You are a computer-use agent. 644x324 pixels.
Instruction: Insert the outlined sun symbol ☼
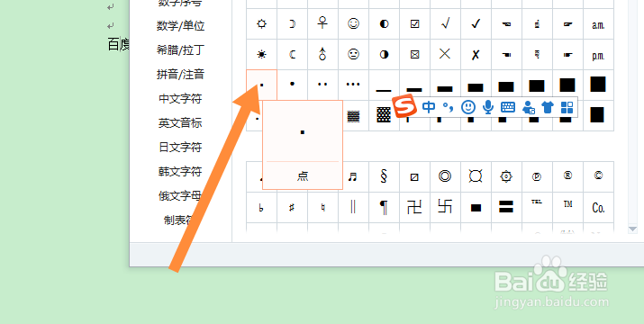tap(261, 23)
